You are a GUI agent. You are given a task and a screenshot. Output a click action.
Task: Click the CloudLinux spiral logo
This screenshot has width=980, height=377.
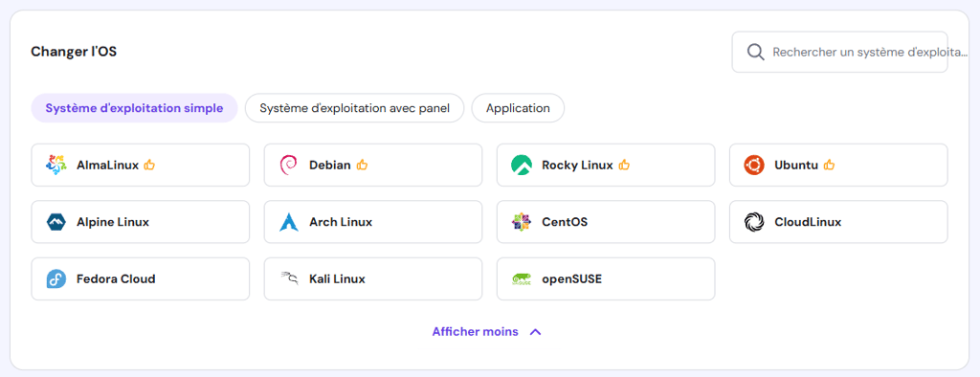tap(754, 222)
